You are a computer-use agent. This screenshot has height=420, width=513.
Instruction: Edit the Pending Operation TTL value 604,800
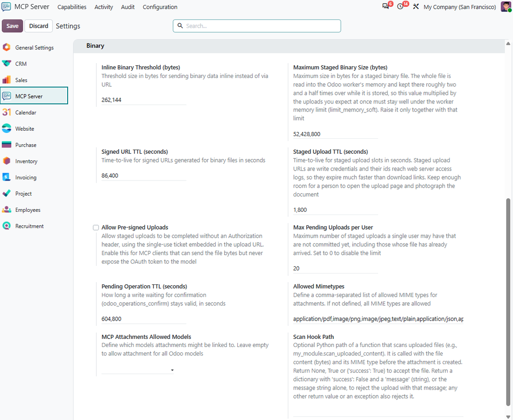143,319
